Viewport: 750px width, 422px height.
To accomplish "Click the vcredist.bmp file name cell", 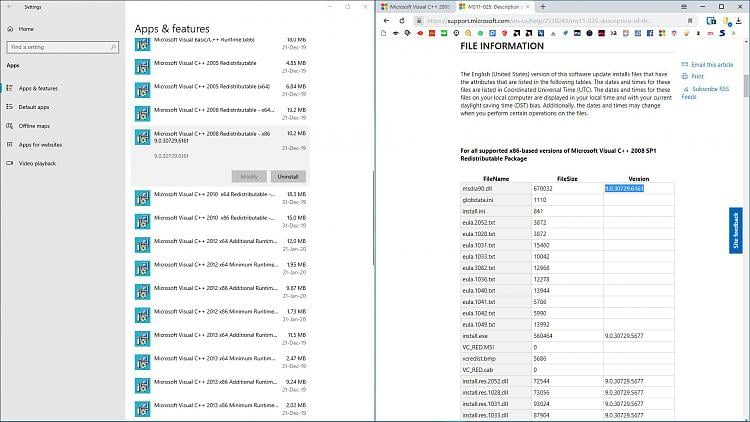I will (496, 358).
